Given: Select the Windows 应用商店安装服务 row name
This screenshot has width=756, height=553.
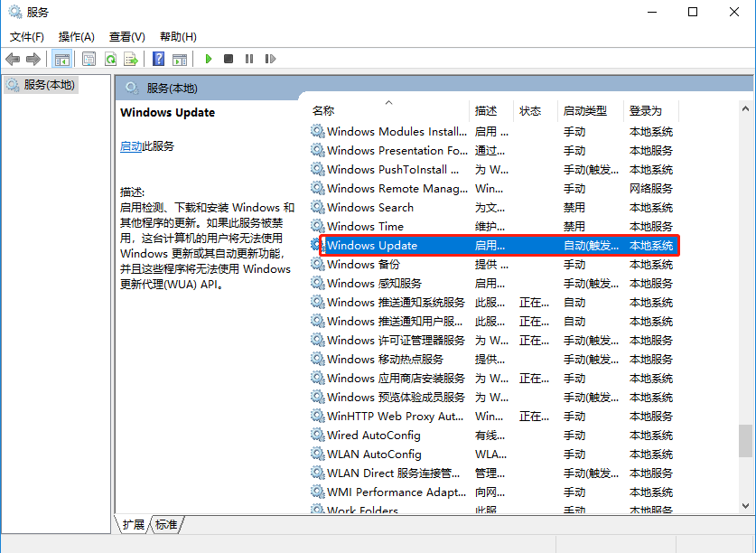Looking at the screenshot, I should point(396,379).
